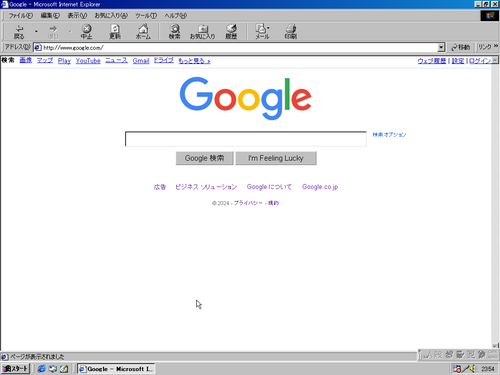Open the YouTube link

point(88,61)
